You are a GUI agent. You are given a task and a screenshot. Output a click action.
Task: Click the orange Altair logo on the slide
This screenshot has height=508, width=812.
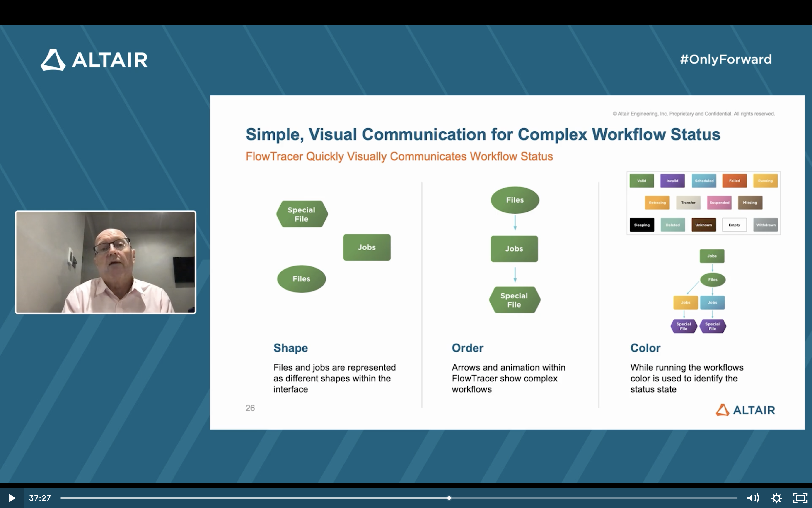pyautogui.click(x=745, y=410)
